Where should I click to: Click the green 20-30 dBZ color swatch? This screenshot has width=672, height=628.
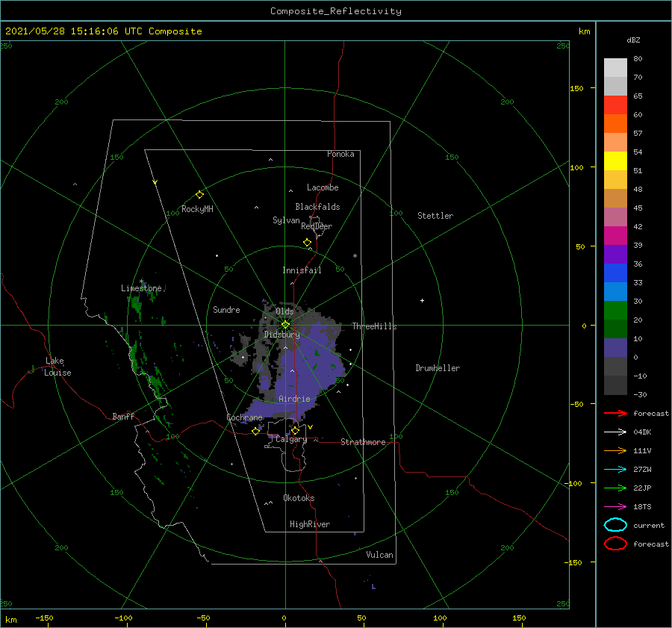coord(615,311)
